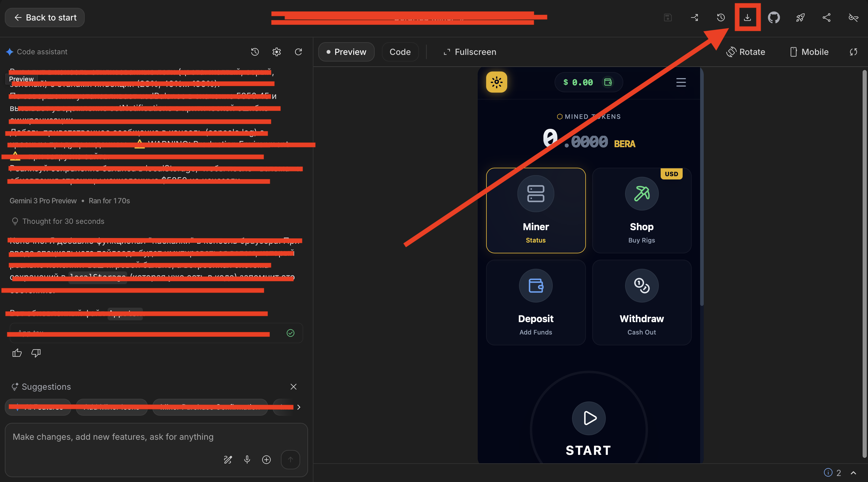Screen dimensions: 868x482
Task: Click the rocket deploy icon
Action: coord(800,17)
